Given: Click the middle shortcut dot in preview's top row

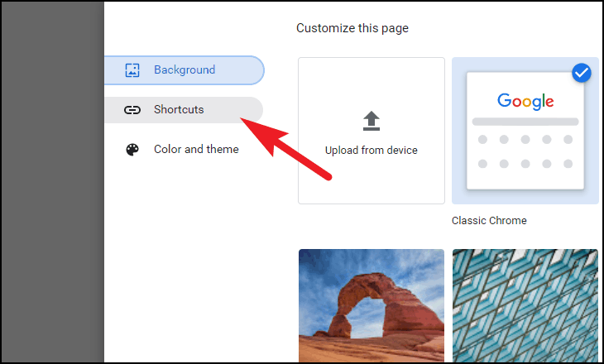Looking at the screenshot, I should pyautogui.click(x=525, y=140).
